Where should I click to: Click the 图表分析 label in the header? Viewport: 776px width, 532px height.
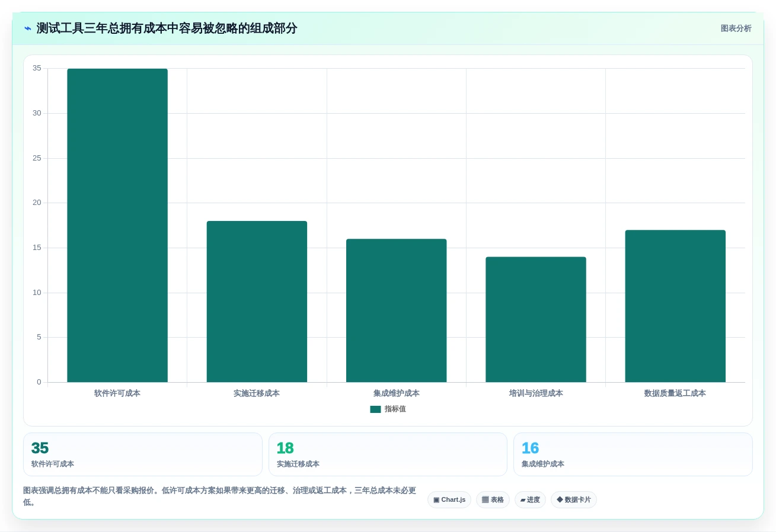click(736, 28)
